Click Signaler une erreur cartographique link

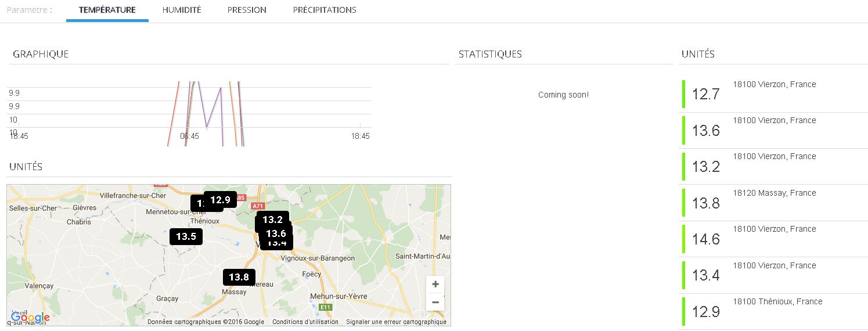(397, 322)
